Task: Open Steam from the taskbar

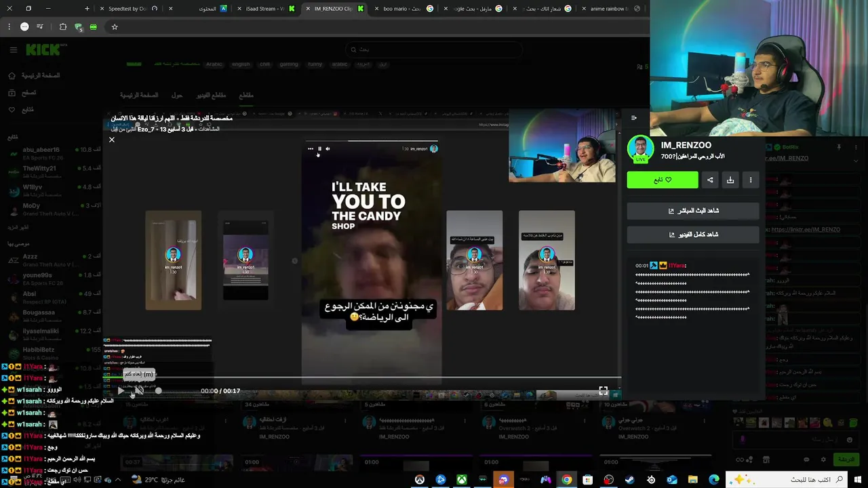Action: coord(630,480)
